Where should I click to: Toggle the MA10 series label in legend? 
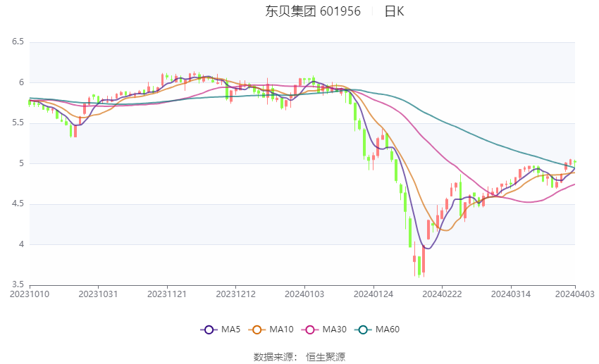click(281, 330)
